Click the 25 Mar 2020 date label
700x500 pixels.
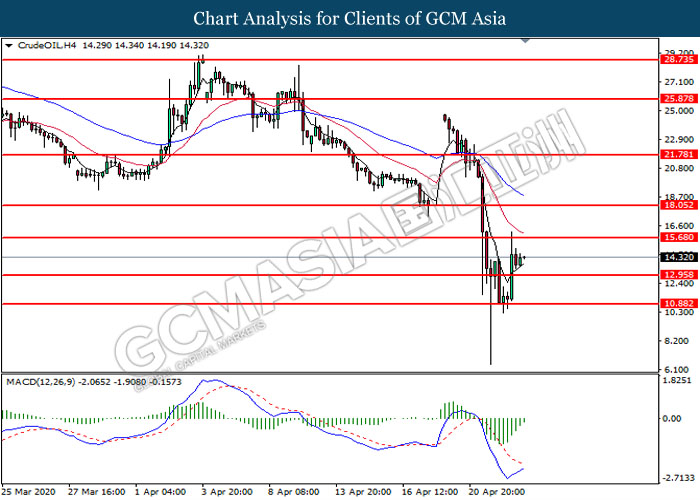[29, 492]
